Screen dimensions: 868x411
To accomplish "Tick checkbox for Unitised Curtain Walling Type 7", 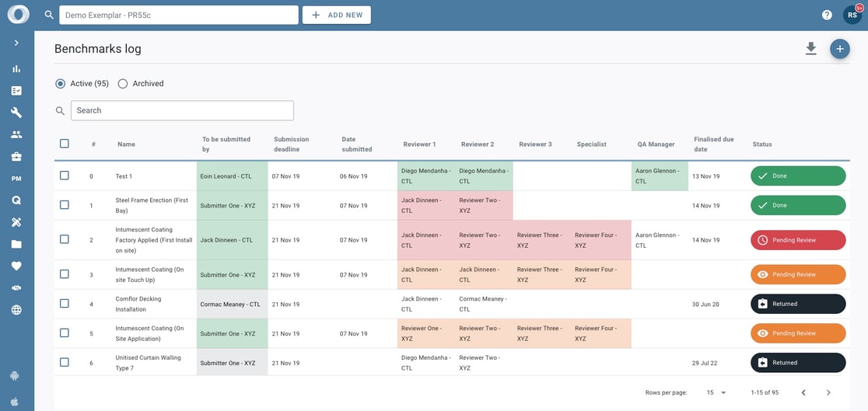I will click(x=65, y=362).
